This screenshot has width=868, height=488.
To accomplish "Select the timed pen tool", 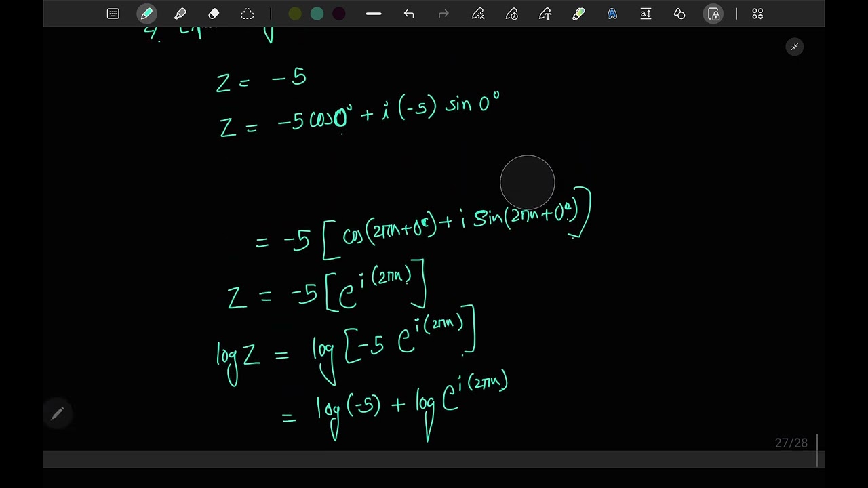I will 512,14.
